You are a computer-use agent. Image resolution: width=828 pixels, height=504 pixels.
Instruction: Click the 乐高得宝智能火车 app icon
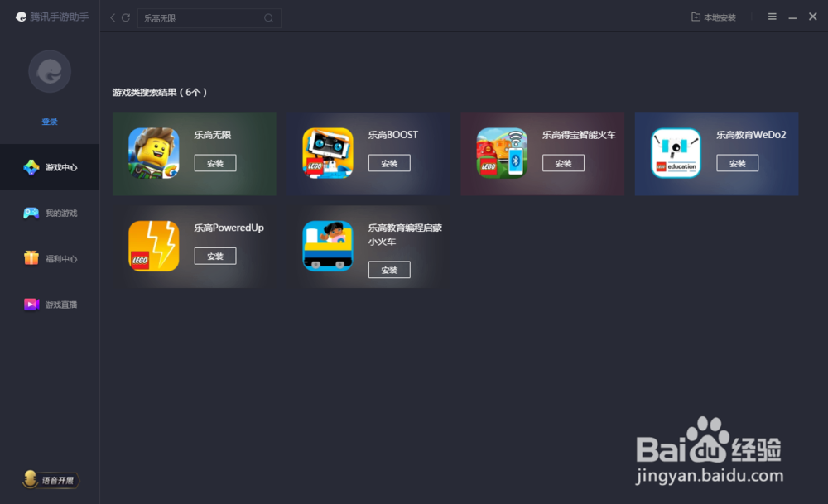pos(502,153)
